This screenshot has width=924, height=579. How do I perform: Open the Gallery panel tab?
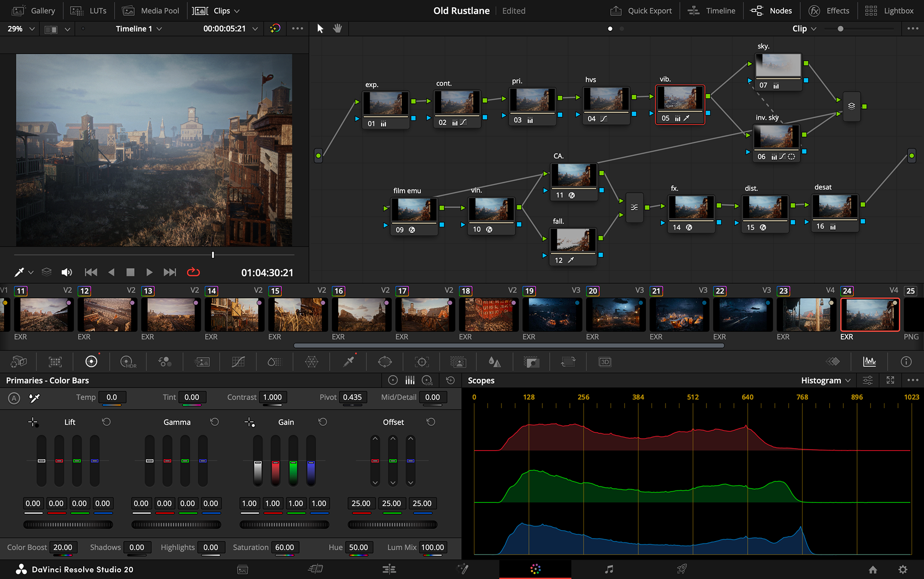click(34, 11)
